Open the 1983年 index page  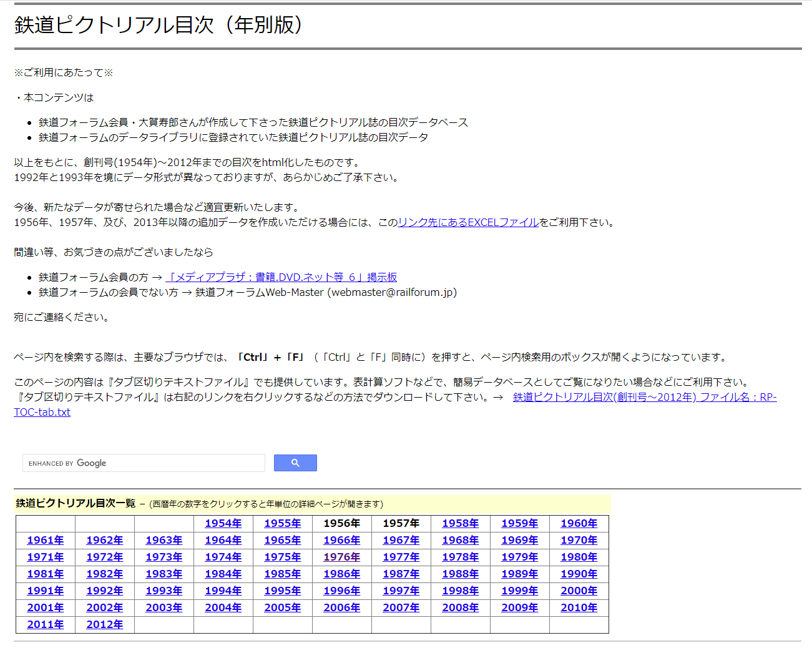(164, 574)
